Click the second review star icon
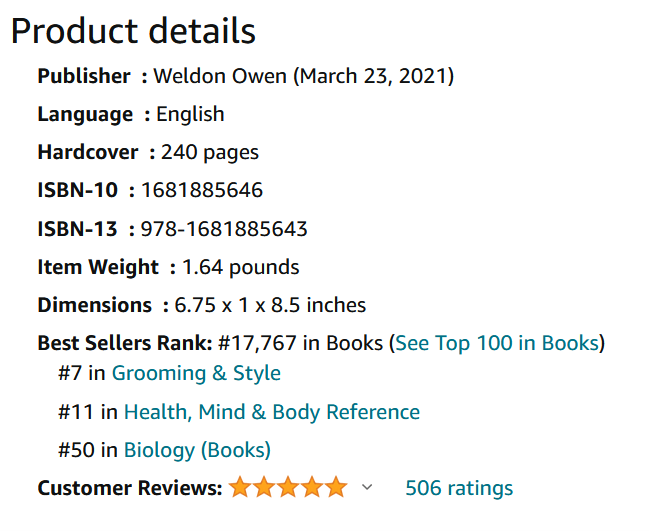 coord(264,487)
